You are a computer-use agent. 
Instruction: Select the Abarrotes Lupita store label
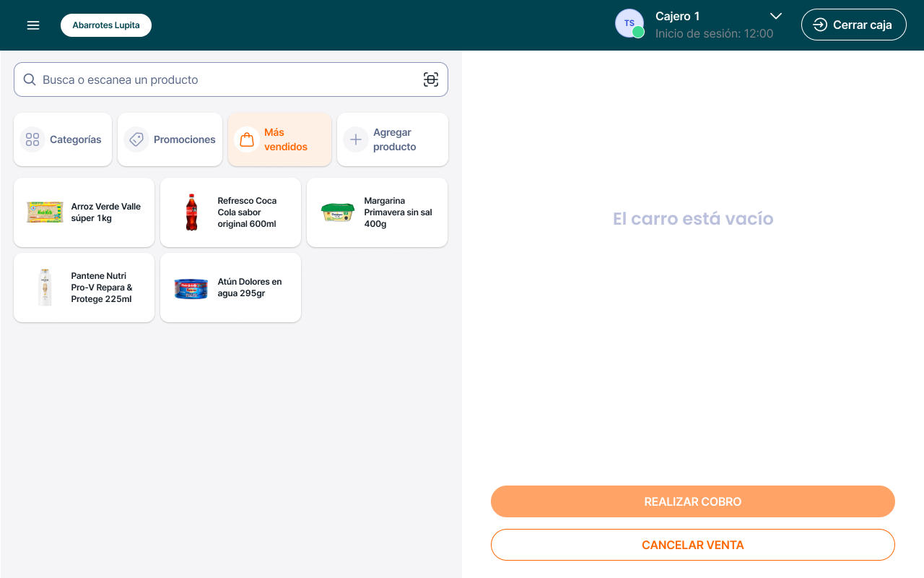[106, 25]
